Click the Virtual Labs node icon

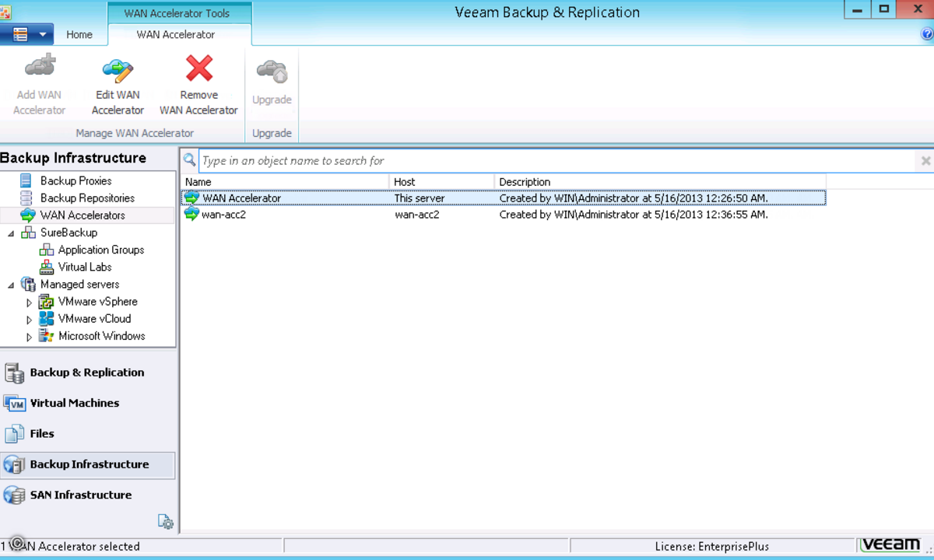click(x=46, y=267)
